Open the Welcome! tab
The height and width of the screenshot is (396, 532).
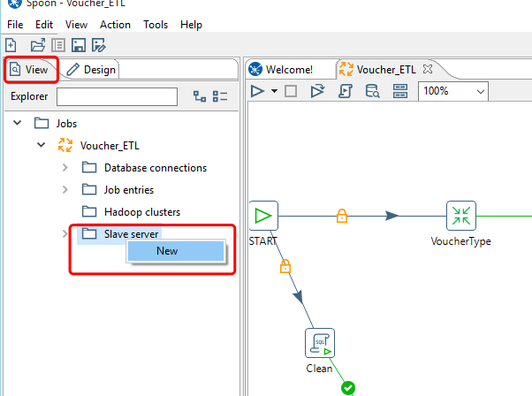(x=281, y=70)
